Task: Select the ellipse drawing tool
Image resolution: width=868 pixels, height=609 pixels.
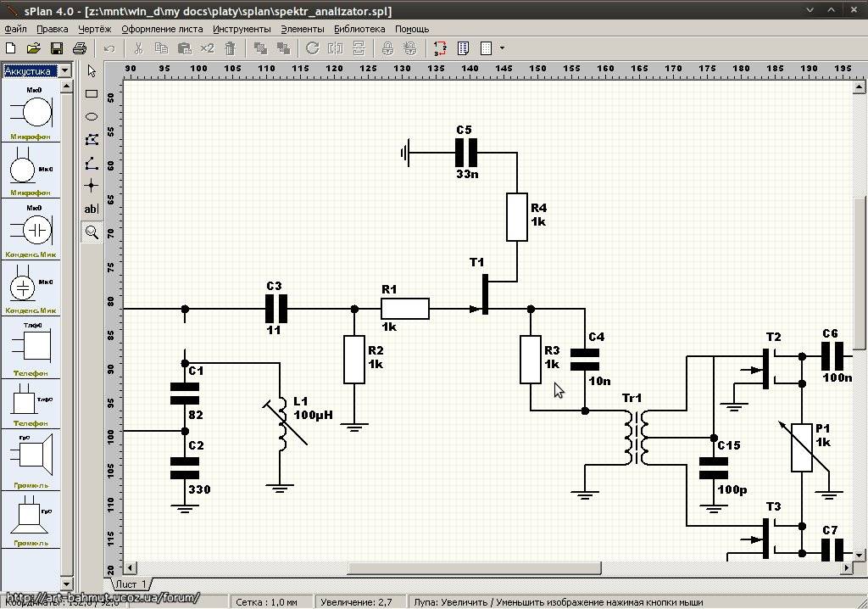Action: pyautogui.click(x=92, y=116)
